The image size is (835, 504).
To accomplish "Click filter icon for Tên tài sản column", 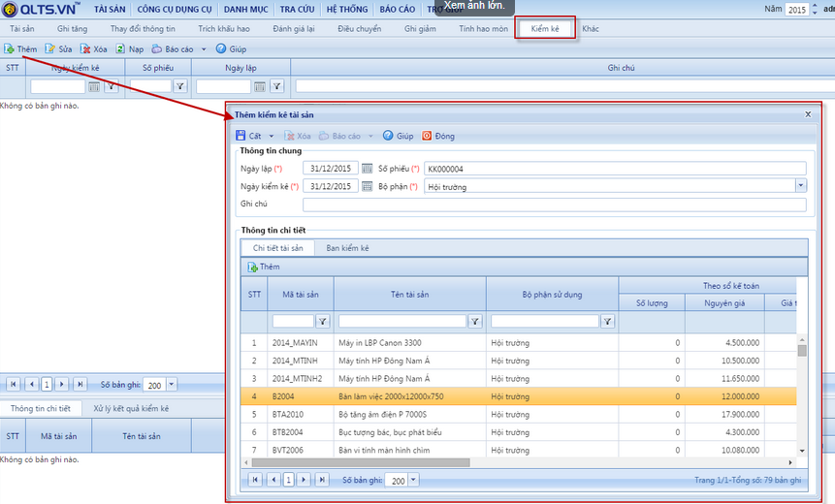I will 475,321.
